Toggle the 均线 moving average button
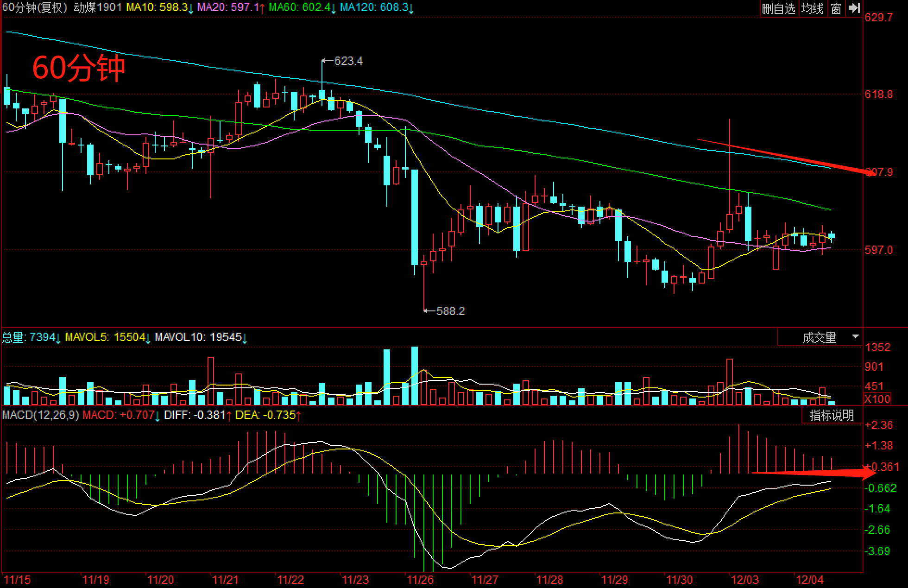Image resolution: width=908 pixels, height=588 pixels. click(x=813, y=8)
